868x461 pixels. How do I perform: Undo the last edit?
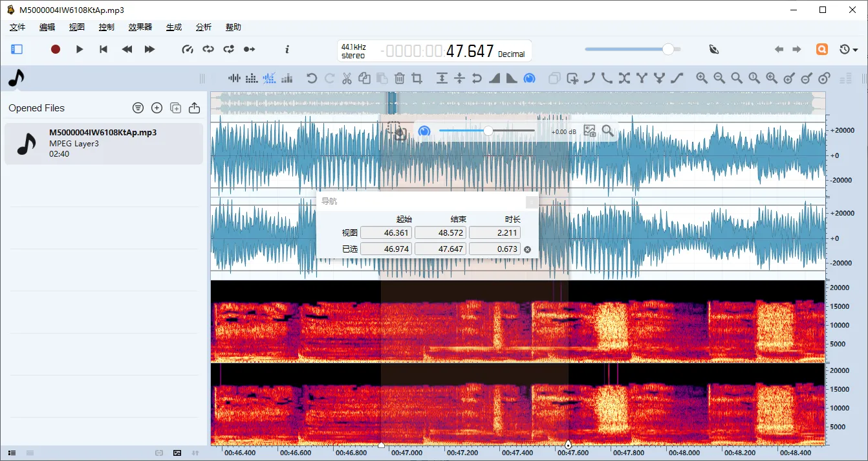point(312,78)
